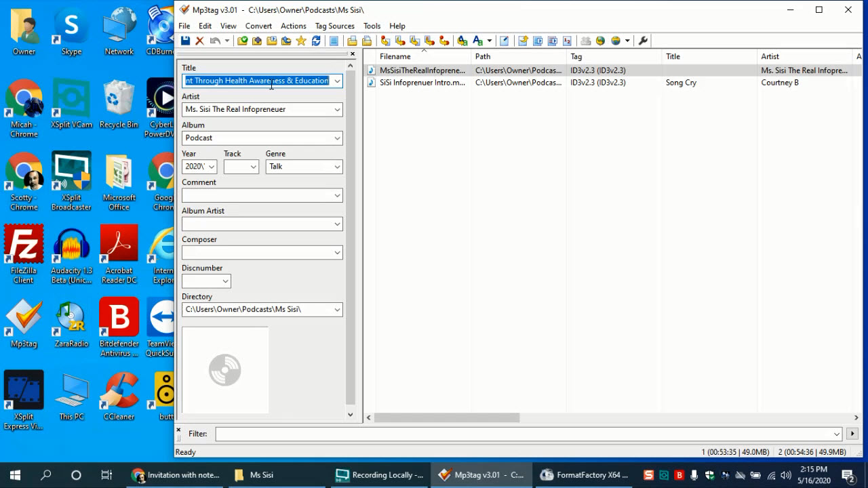Refresh the file list with blue arrows icon
The width and height of the screenshot is (868, 488).
click(x=316, y=41)
